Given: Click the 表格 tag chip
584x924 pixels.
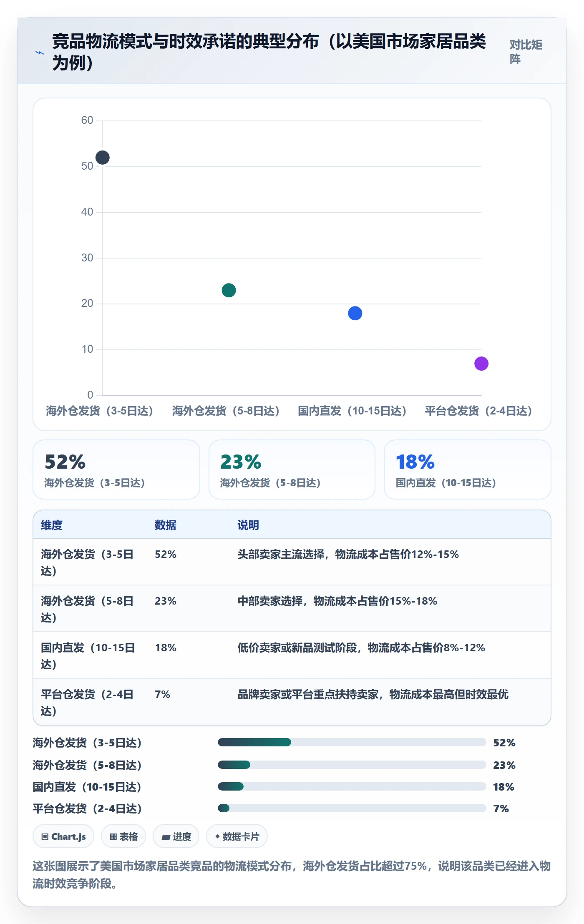Looking at the screenshot, I should point(123,836).
